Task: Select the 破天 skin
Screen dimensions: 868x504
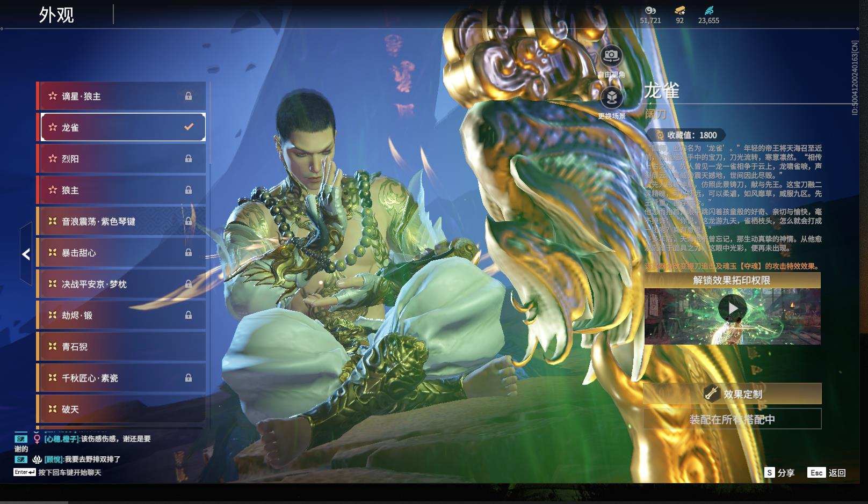Action: (122, 409)
